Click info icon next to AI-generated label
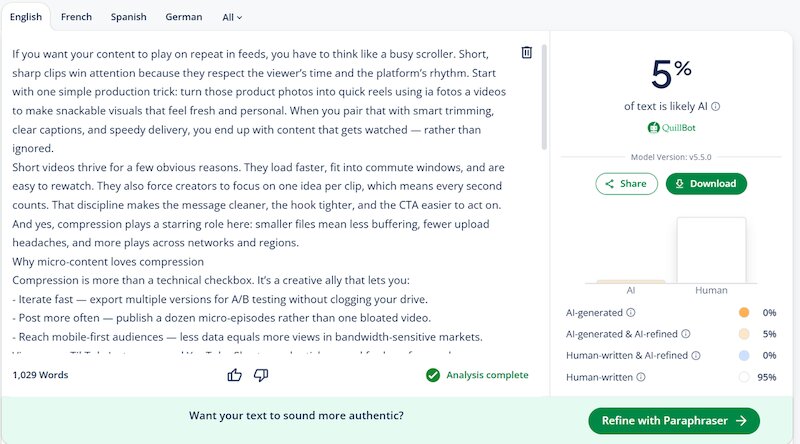Image resolution: width=800 pixels, height=444 pixels. 631,313
